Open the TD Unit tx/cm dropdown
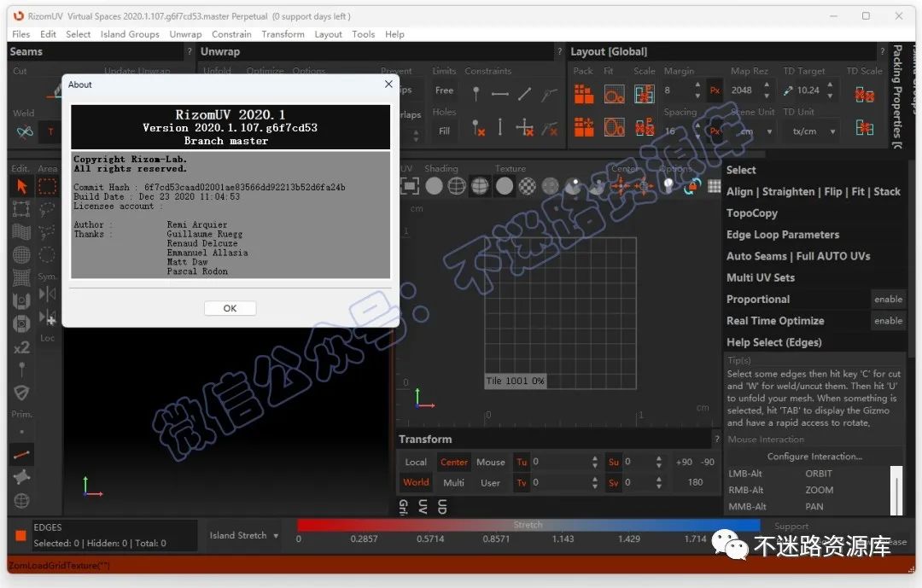The height and width of the screenshot is (588, 922). coord(812,131)
